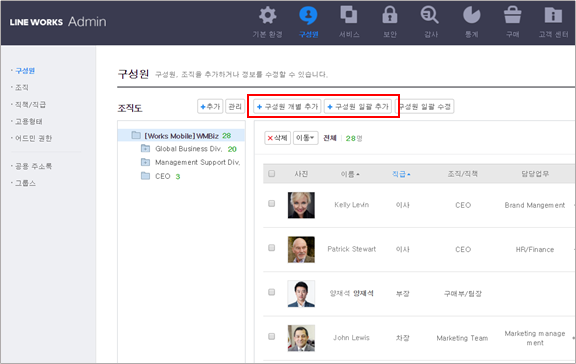
Task: Open the 기본 환경 gear icon
Action: pyautogui.click(x=267, y=15)
